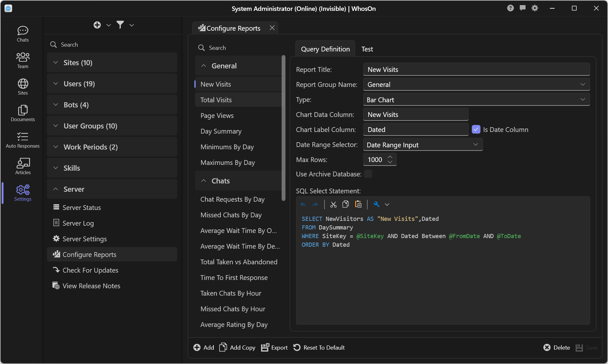The image size is (608, 364).
Task: Select the Total Visits report
Action: [x=238, y=100]
